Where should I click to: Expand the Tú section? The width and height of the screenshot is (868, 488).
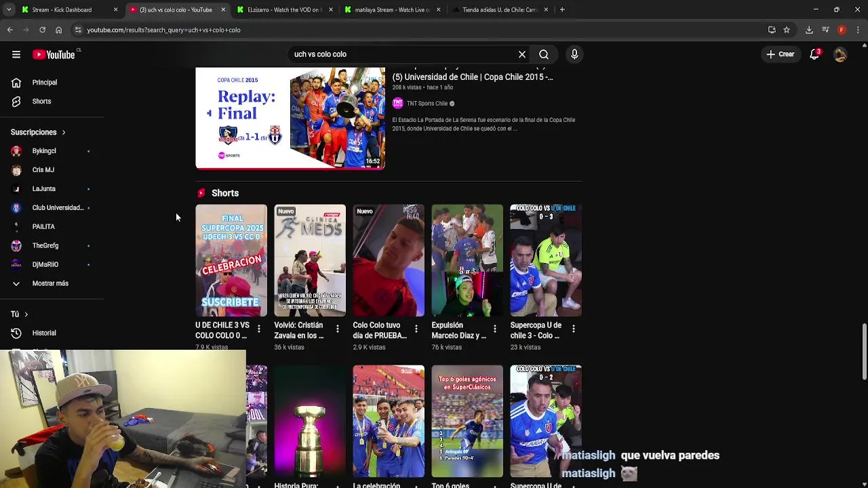20,314
